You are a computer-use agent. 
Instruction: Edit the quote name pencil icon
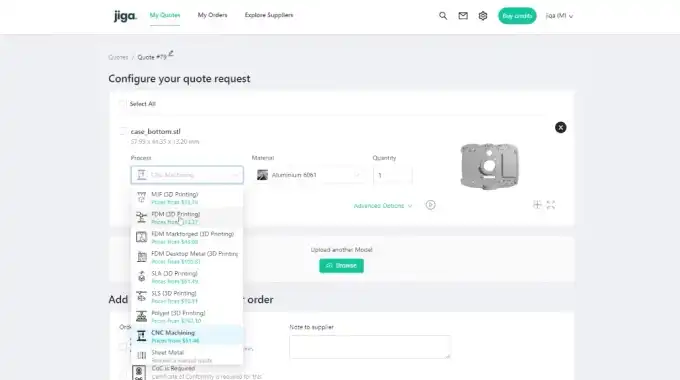tap(171, 53)
